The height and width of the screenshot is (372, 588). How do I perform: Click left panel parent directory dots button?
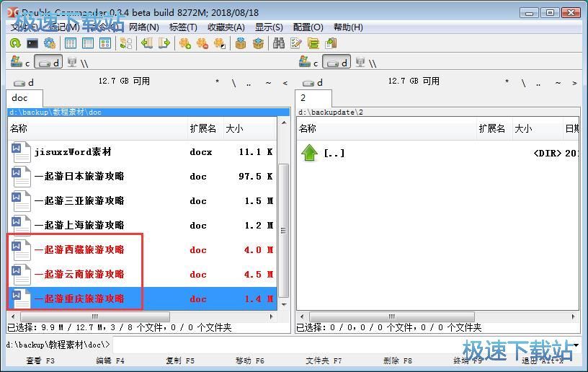click(x=249, y=83)
